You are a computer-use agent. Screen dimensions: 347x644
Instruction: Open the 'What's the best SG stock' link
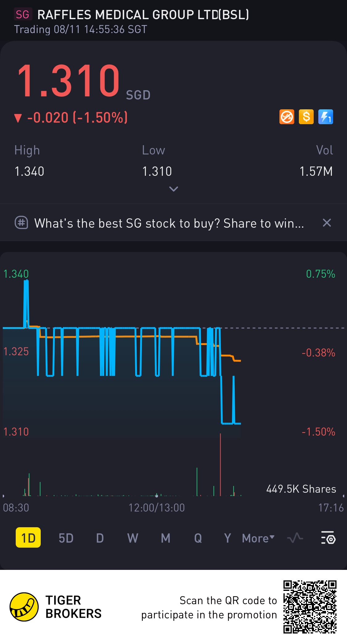coord(169,223)
